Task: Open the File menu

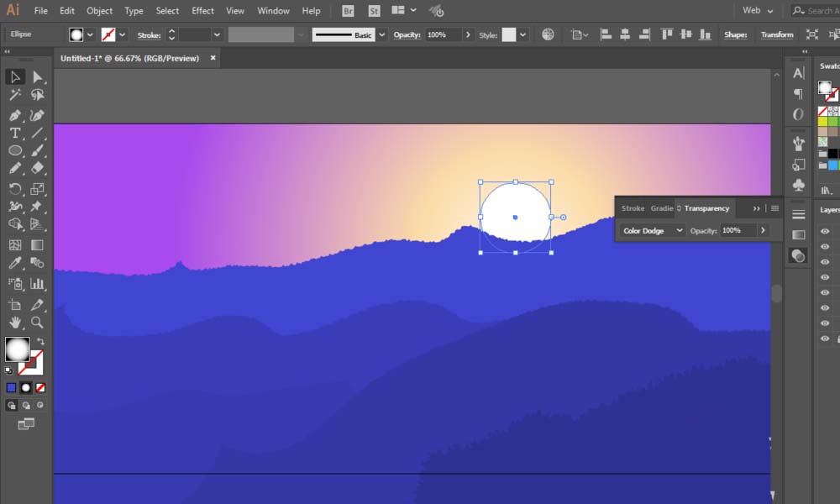Action: pyautogui.click(x=40, y=11)
